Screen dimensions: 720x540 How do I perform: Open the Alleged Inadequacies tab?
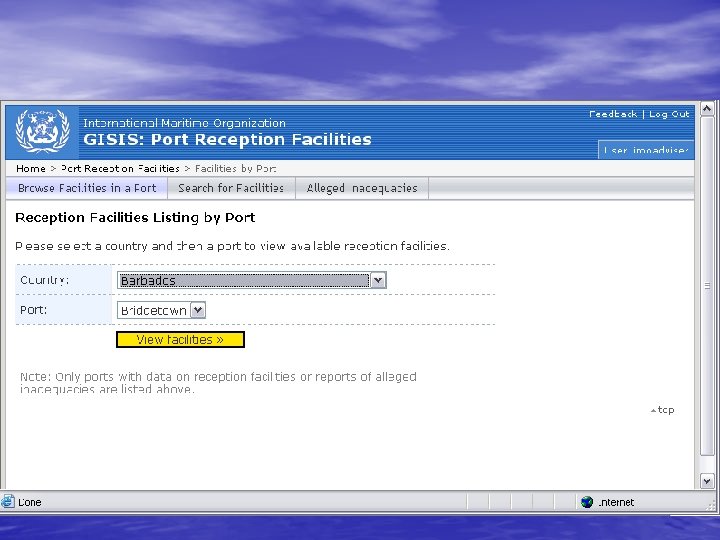pos(362,188)
